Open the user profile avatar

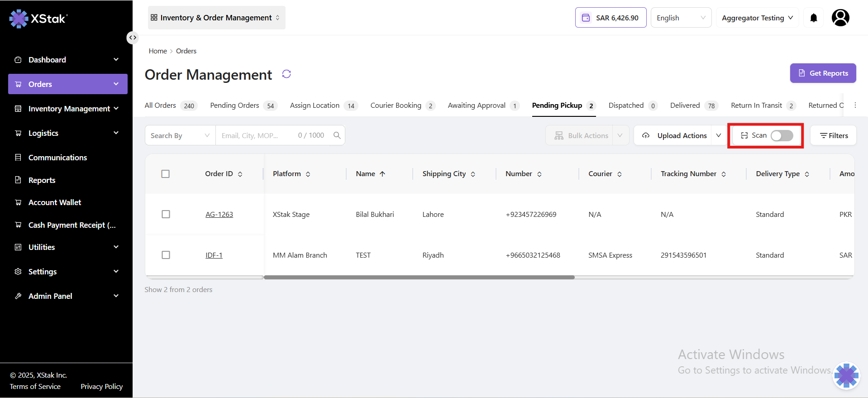click(x=840, y=18)
